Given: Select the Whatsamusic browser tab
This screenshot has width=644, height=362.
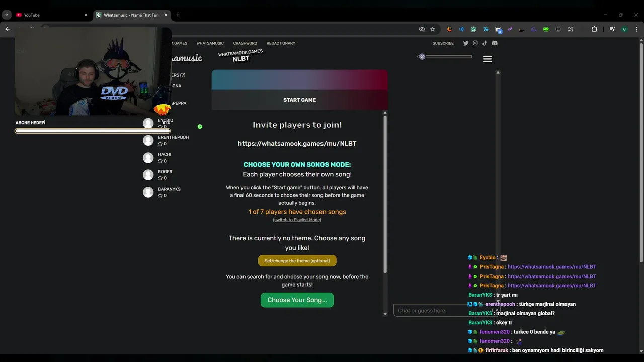Looking at the screenshot, I should coord(132,15).
